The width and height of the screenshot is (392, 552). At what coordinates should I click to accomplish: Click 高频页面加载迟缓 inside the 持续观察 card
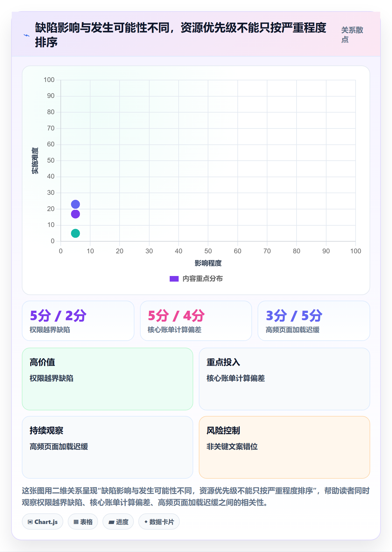coord(59,446)
